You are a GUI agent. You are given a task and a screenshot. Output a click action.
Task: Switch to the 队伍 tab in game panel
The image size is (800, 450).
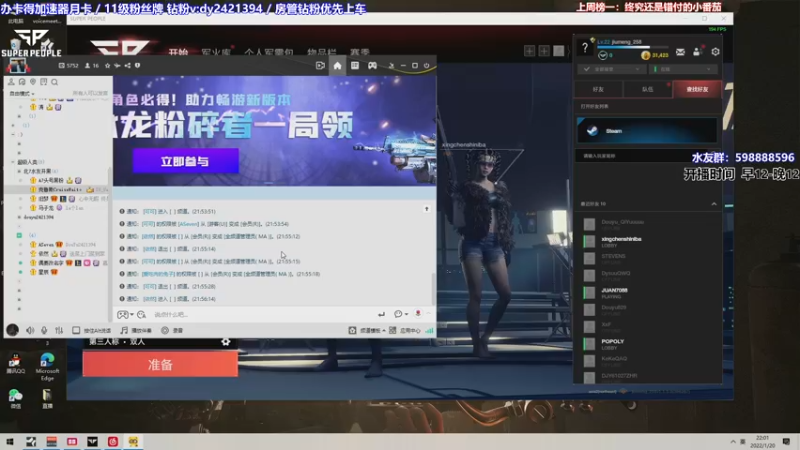[x=647, y=89]
